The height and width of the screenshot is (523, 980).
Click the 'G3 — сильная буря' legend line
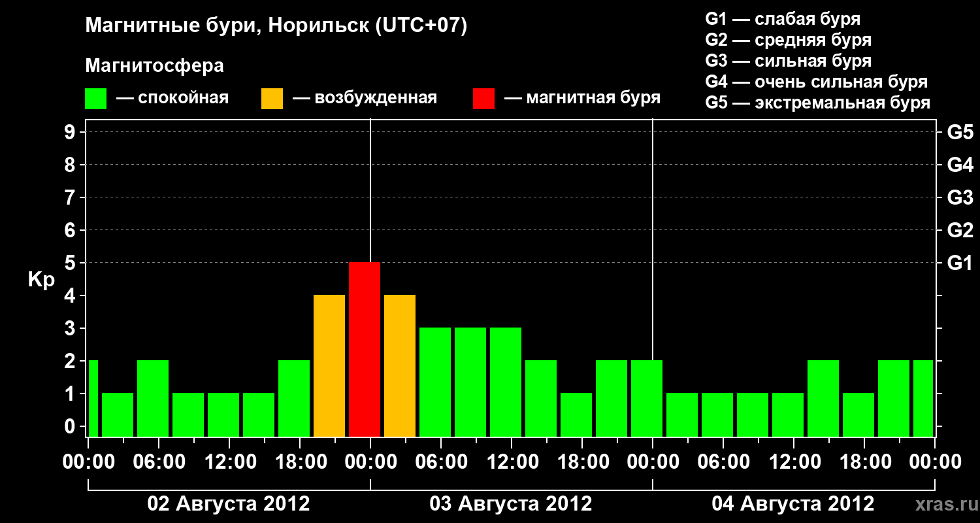click(789, 61)
